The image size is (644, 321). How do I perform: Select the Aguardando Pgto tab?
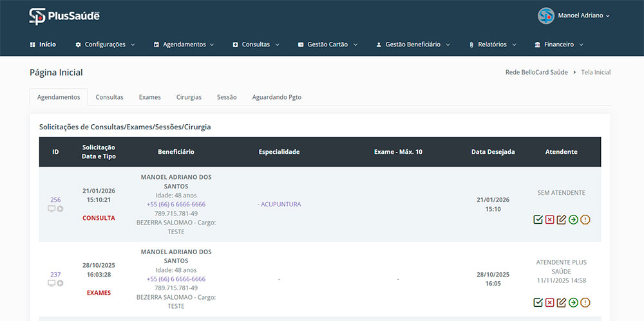276,97
